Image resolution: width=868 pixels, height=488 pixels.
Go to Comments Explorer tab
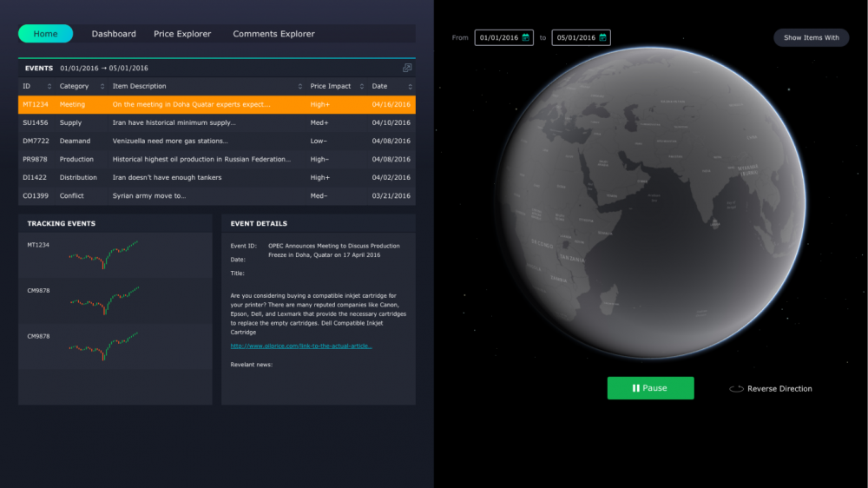[273, 34]
